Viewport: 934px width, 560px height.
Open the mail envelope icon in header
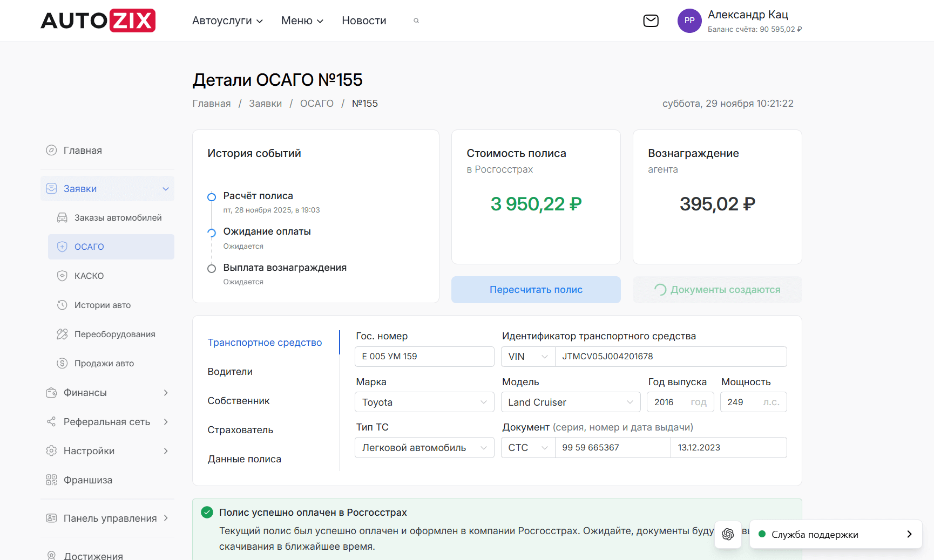[x=651, y=21]
